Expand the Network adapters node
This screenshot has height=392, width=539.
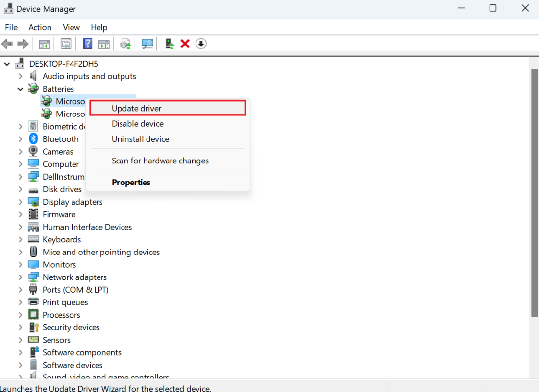[20, 277]
